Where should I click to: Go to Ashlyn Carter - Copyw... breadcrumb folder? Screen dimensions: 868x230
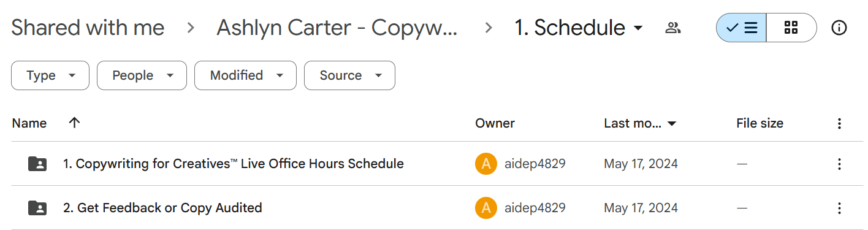pyautogui.click(x=337, y=28)
